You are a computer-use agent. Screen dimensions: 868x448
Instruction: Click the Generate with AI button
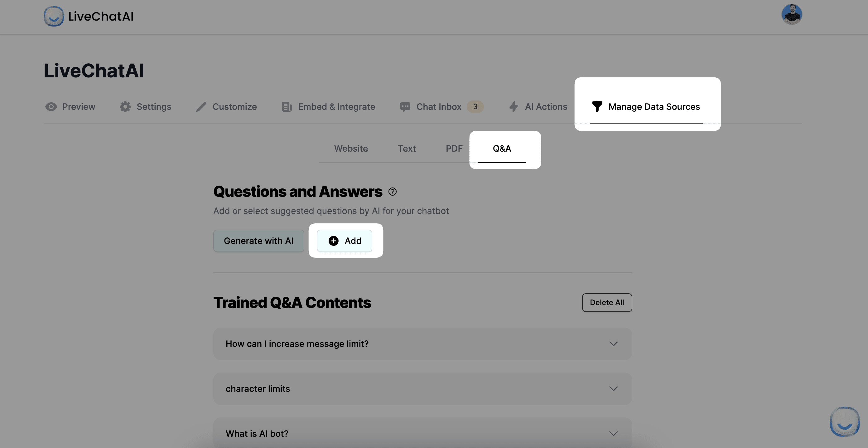[258, 241]
